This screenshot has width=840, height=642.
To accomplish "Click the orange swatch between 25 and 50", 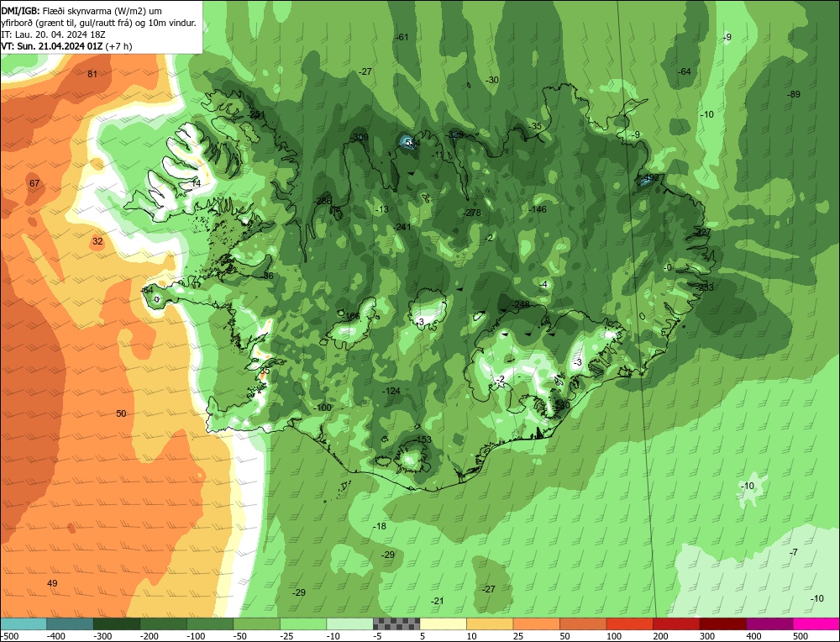I will point(536,624).
